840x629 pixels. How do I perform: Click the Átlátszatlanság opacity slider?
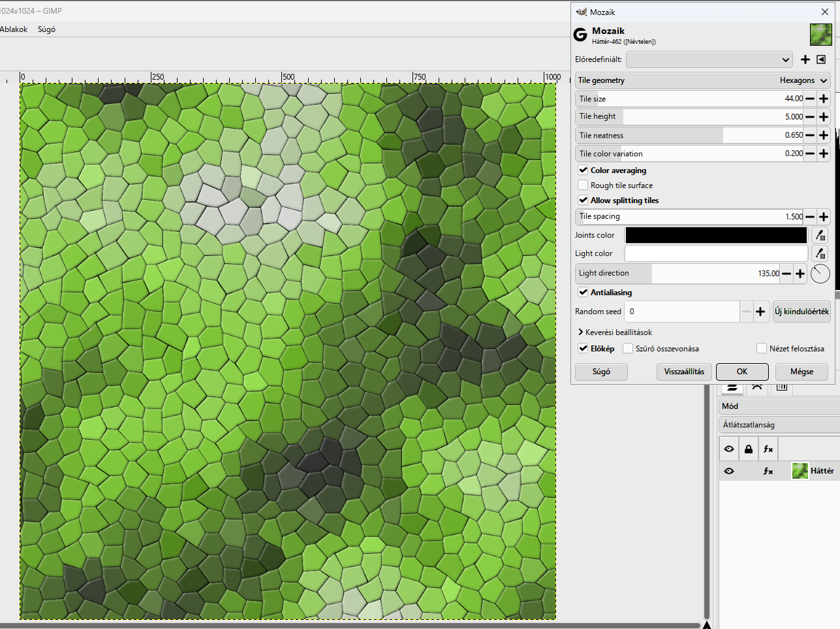tap(779, 425)
